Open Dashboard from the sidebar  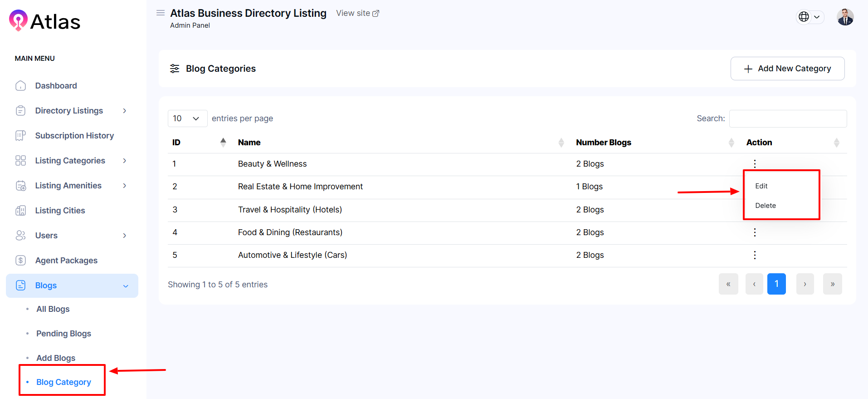[56, 86]
